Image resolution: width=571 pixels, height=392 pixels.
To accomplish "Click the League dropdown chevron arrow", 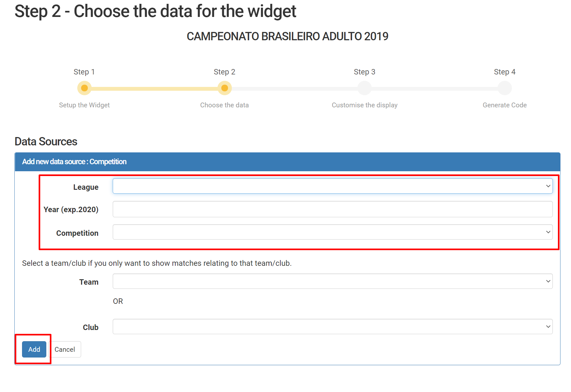I will tap(548, 186).
